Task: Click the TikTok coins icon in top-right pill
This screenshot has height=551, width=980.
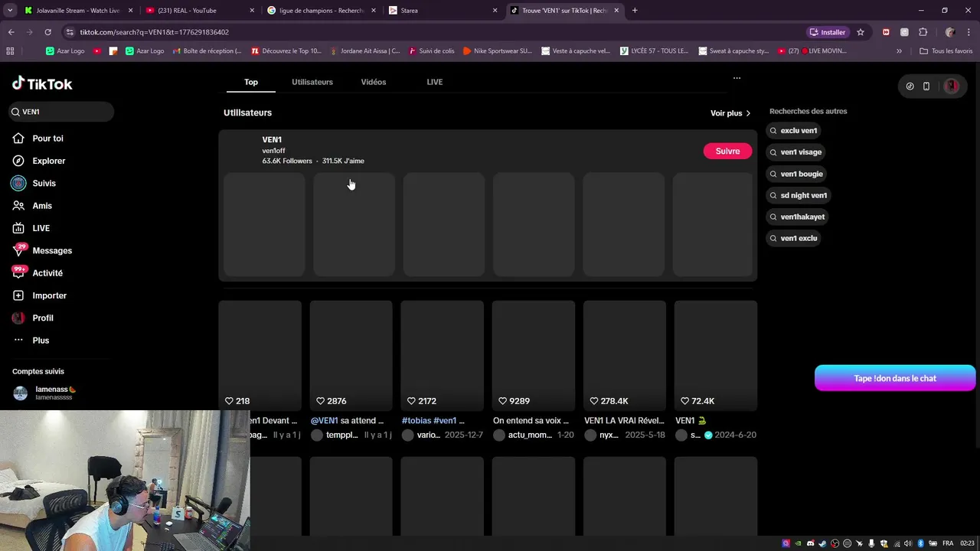Action: point(910,86)
